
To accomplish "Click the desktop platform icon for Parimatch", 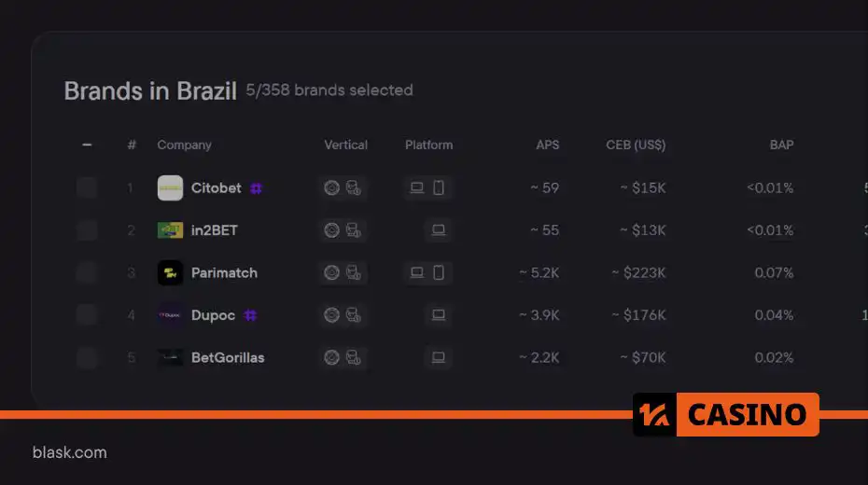I will pyautogui.click(x=417, y=272).
